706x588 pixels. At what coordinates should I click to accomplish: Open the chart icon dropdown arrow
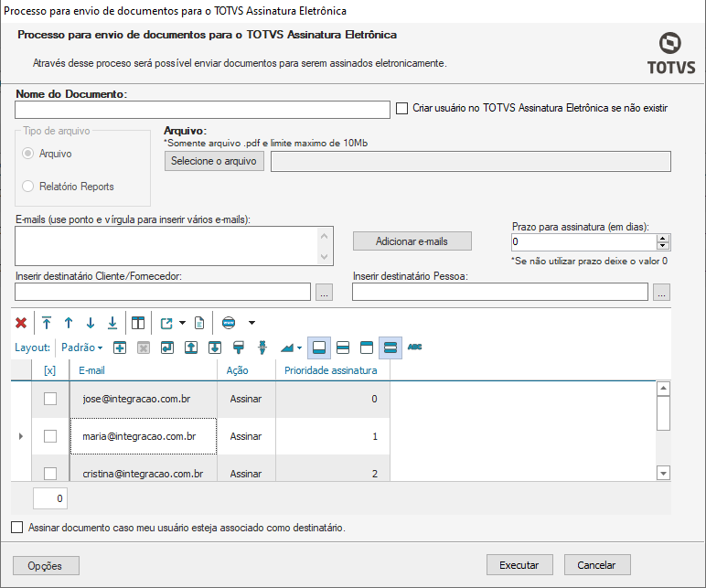[x=299, y=347]
